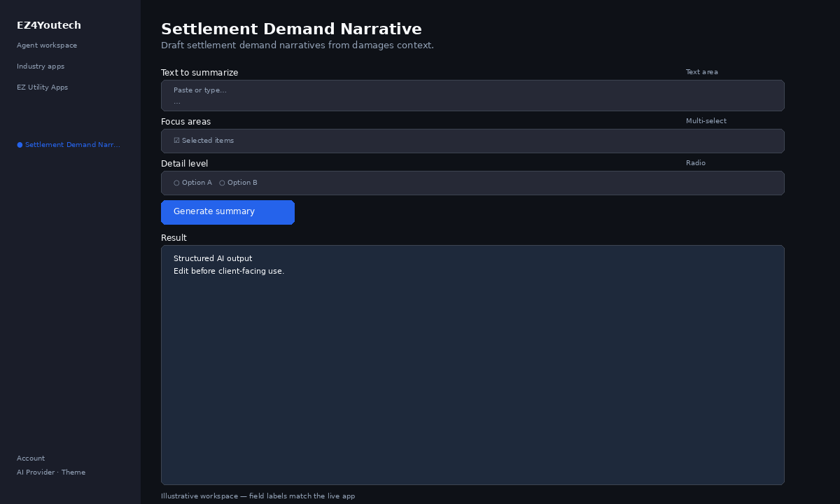Open Agent workspace in sidebar
Screen dimensions: 840x504
tap(47, 45)
